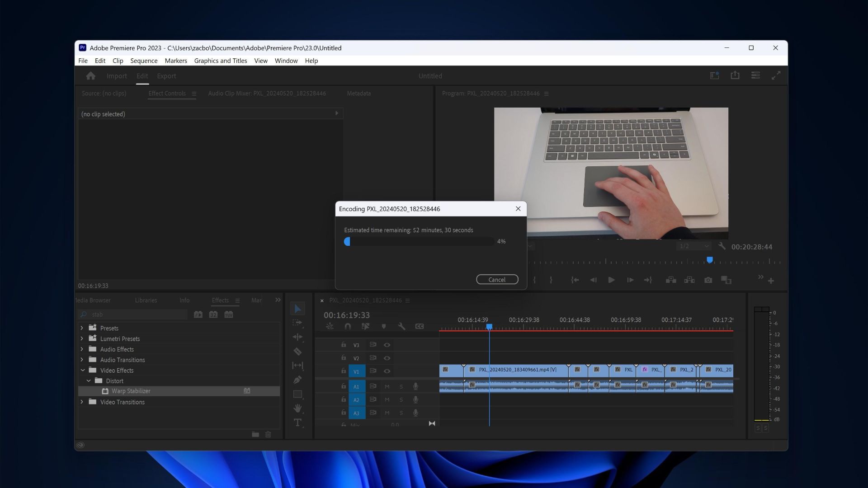Drag the encoding progress bar slider
This screenshot has width=868, height=488.
pos(347,241)
